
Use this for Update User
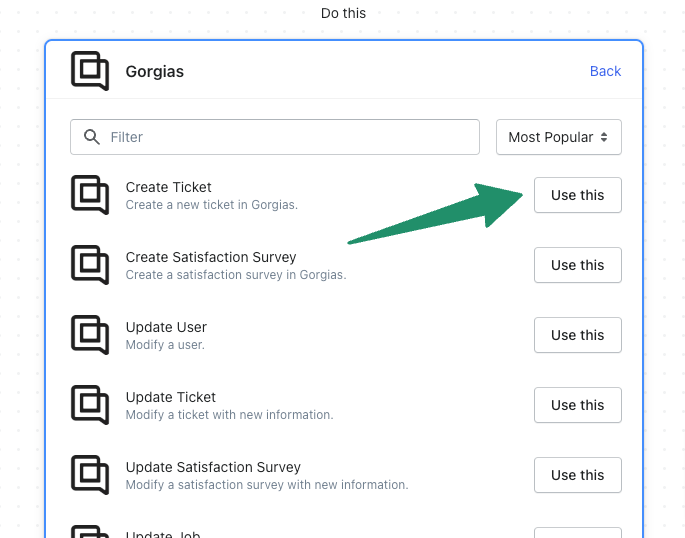tap(578, 335)
